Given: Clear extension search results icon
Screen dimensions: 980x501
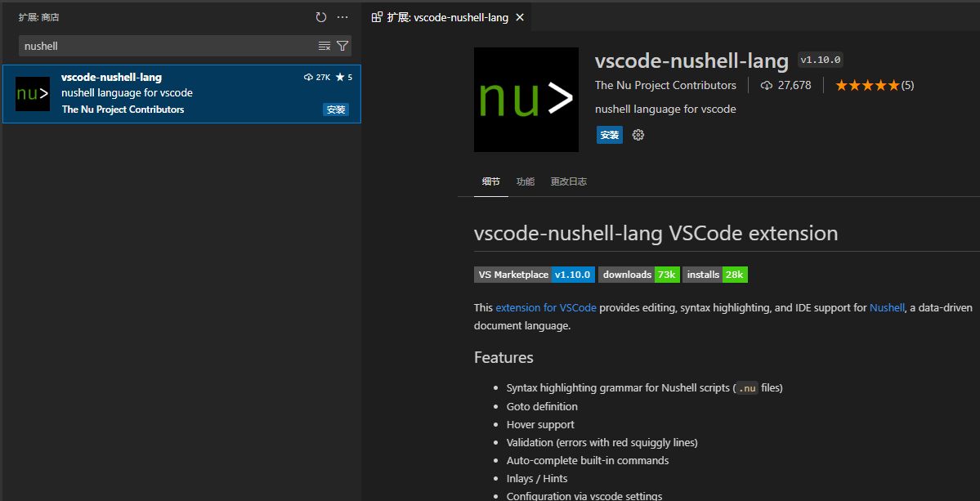Looking at the screenshot, I should click(x=324, y=46).
